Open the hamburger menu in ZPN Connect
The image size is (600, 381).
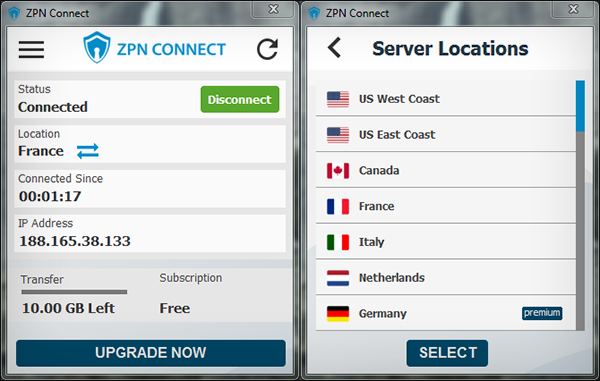[31, 50]
